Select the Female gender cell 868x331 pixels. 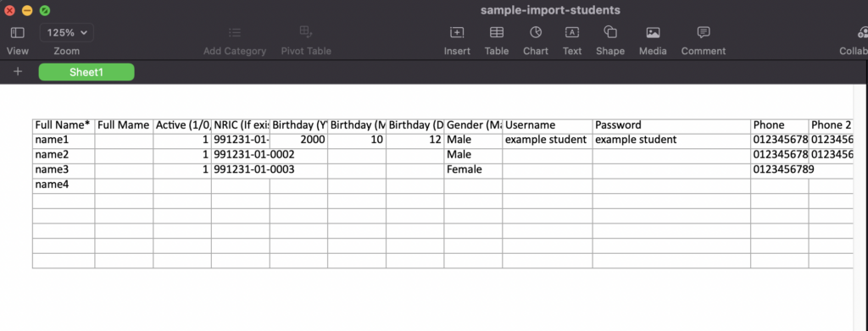click(473, 170)
